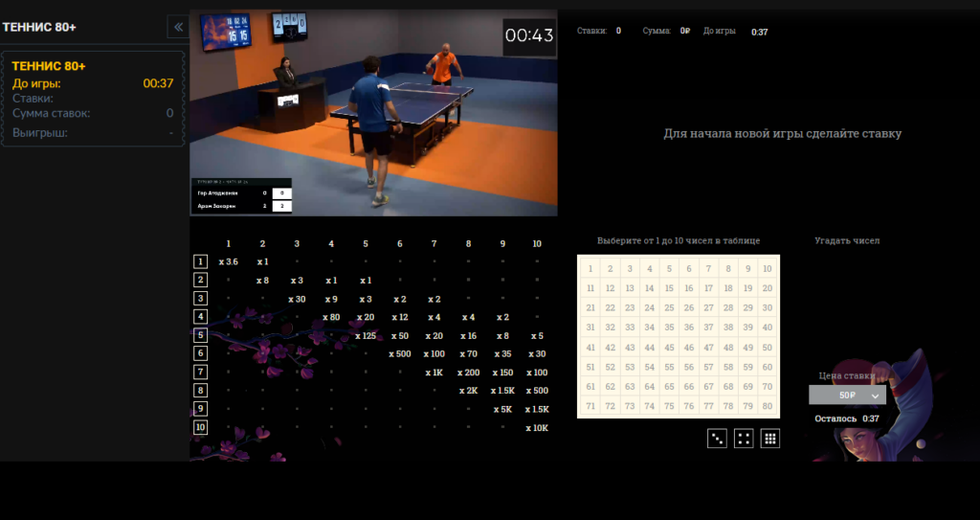Click the 'Выигрыш:' row in sidebar
The height and width of the screenshot is (520, 980).
[x=93, y=133]
